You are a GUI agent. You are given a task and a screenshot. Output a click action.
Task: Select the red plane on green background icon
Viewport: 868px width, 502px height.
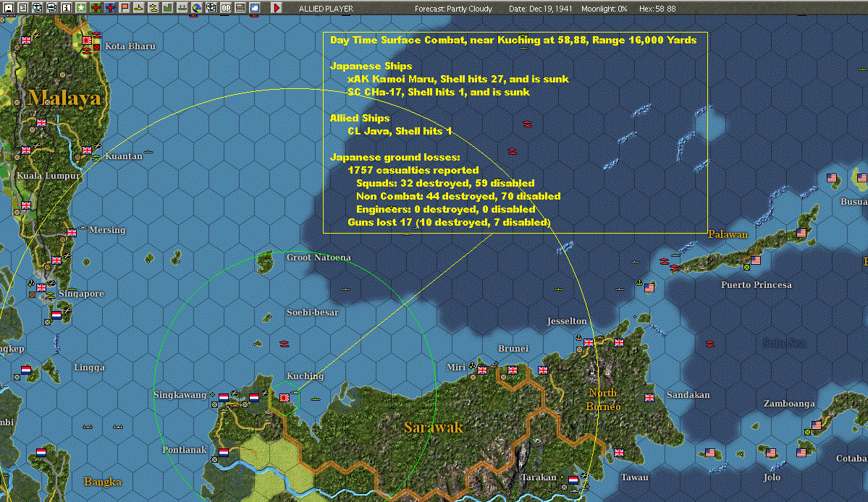[x=96, y=8]
